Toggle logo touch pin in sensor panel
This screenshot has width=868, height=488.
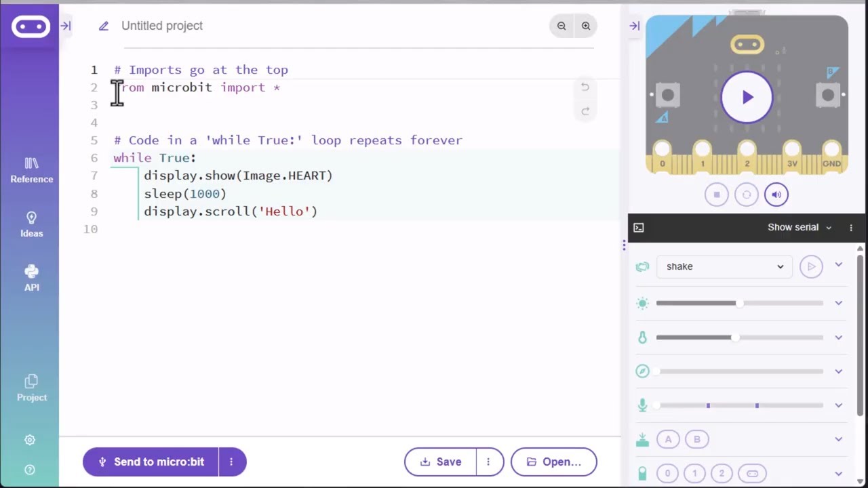click(x=752, y=473)
